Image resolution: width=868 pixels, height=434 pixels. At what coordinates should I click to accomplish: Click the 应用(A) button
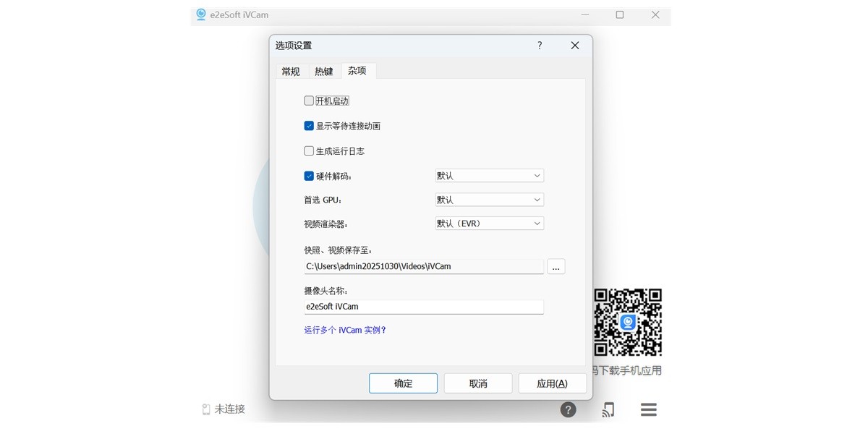coord(552,383)
